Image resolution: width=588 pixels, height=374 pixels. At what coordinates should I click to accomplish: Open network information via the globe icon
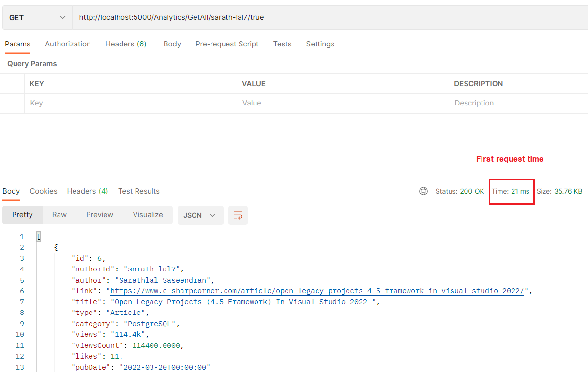coord(423,191)
